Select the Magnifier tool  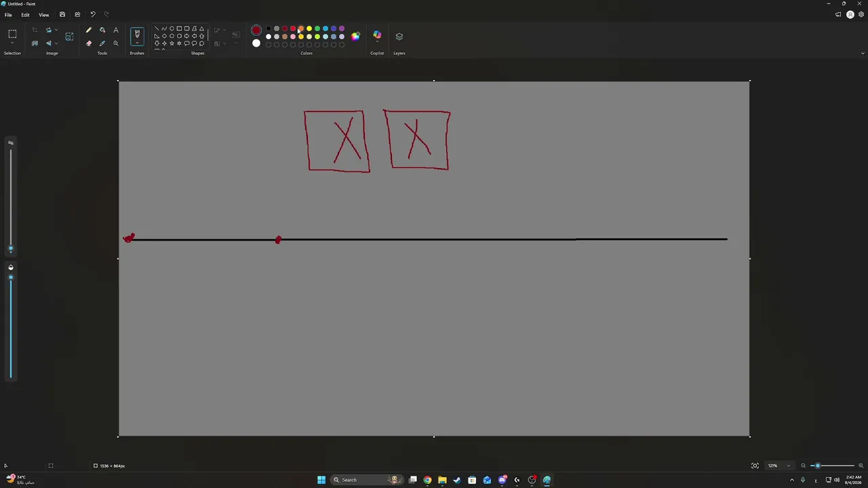pos(116,43)
